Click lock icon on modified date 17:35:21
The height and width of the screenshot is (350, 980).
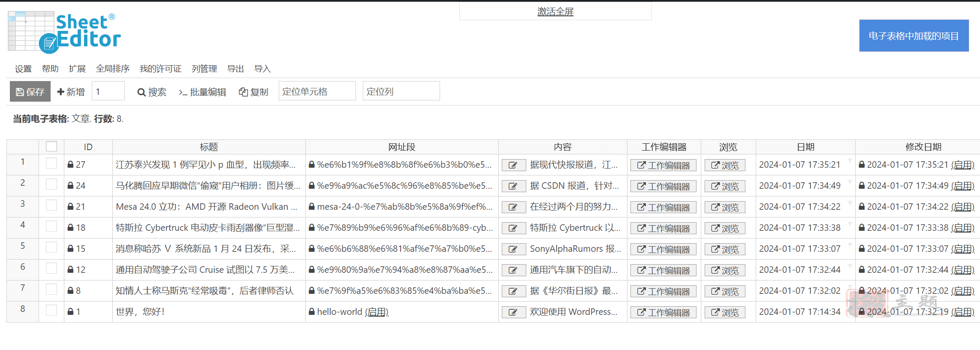tap(862, 164)
